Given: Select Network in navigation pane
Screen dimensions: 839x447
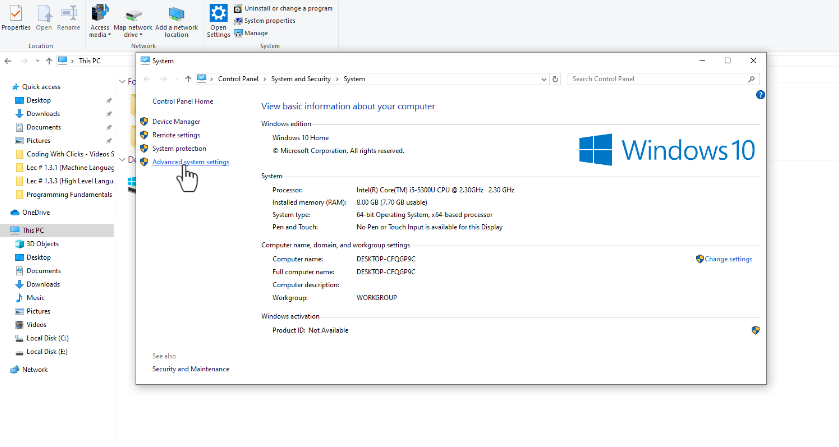Looking at the screenshot, I should (x=35, y=369).
